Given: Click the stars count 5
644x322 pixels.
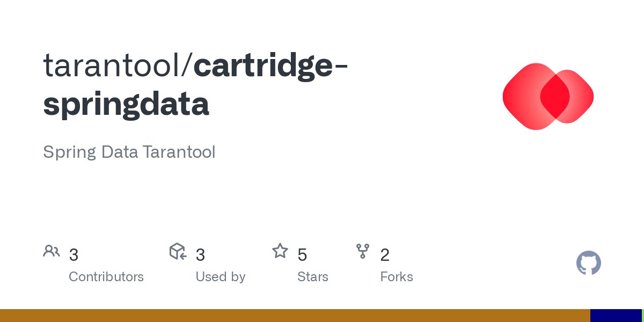Looking at the screenshot, I should 302,255.
